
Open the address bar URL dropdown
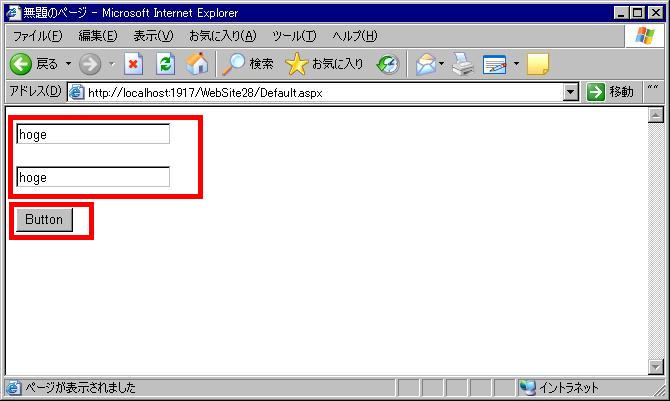click(570, 92)
